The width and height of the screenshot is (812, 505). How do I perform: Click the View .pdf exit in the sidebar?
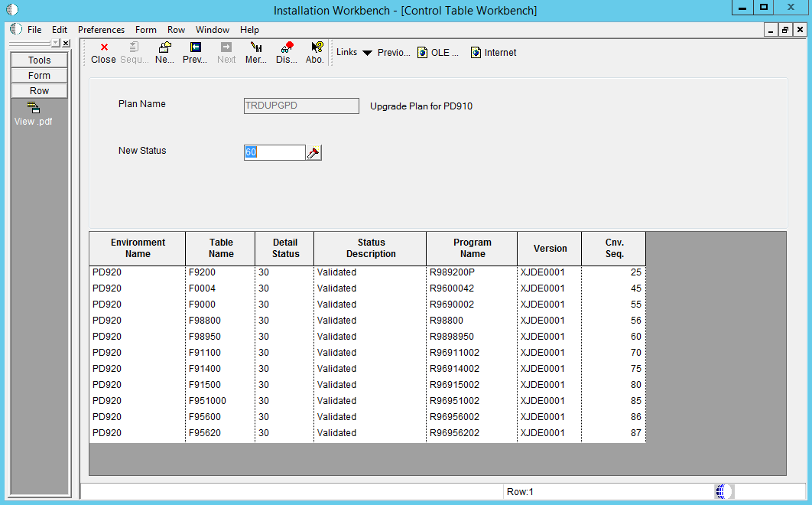pyautogui.click(x=33, y=113)
